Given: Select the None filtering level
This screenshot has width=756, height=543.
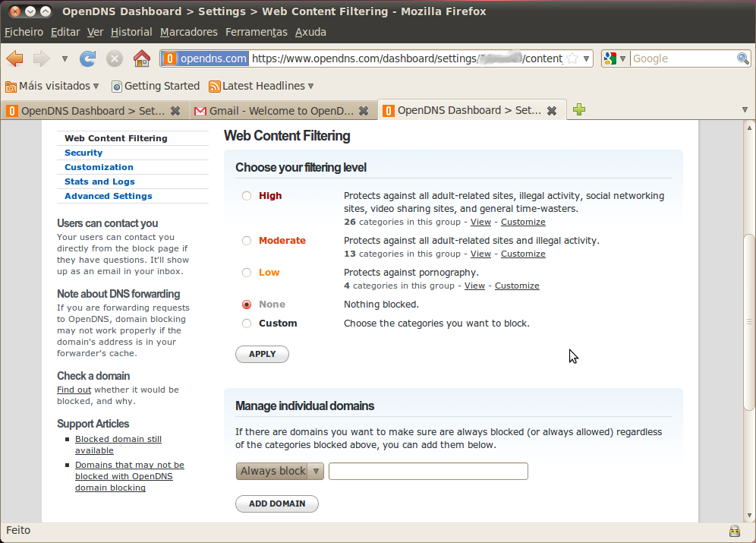Looking at the screenshot, I should pos(247,305).
